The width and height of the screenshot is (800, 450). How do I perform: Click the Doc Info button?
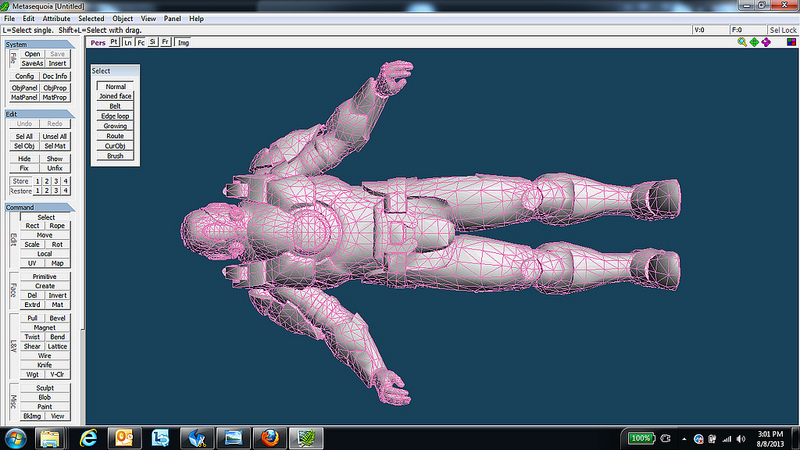tap(55, 76)
